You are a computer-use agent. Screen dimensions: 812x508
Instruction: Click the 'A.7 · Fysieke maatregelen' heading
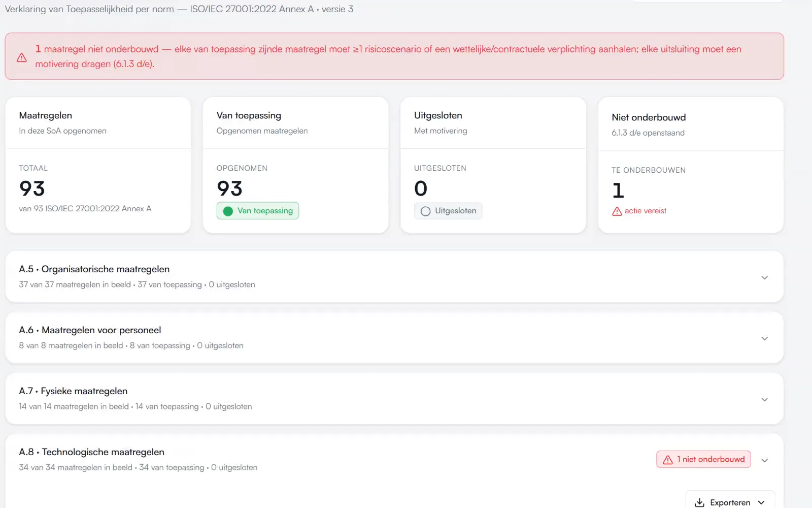click(73, 391)
